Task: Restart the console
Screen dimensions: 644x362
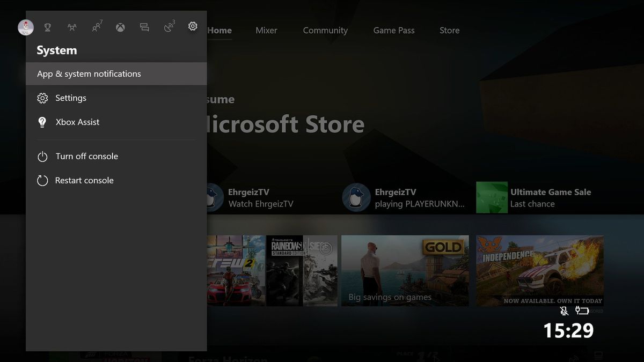Action: pyautogui.click(x=84, y=180)
